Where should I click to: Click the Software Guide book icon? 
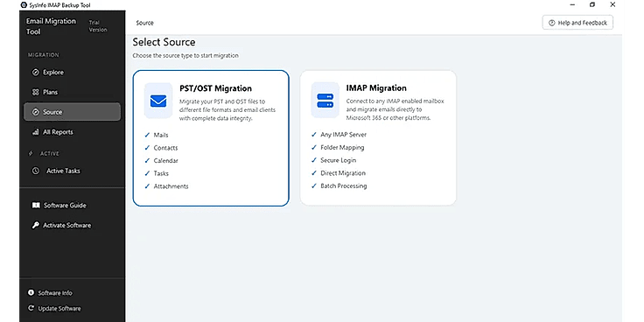point(36,206)
